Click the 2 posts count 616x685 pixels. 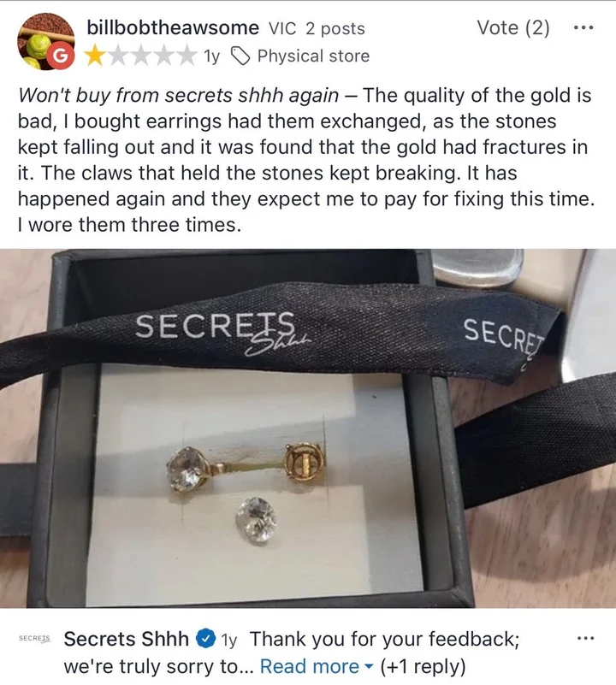(x=335, y=28)
